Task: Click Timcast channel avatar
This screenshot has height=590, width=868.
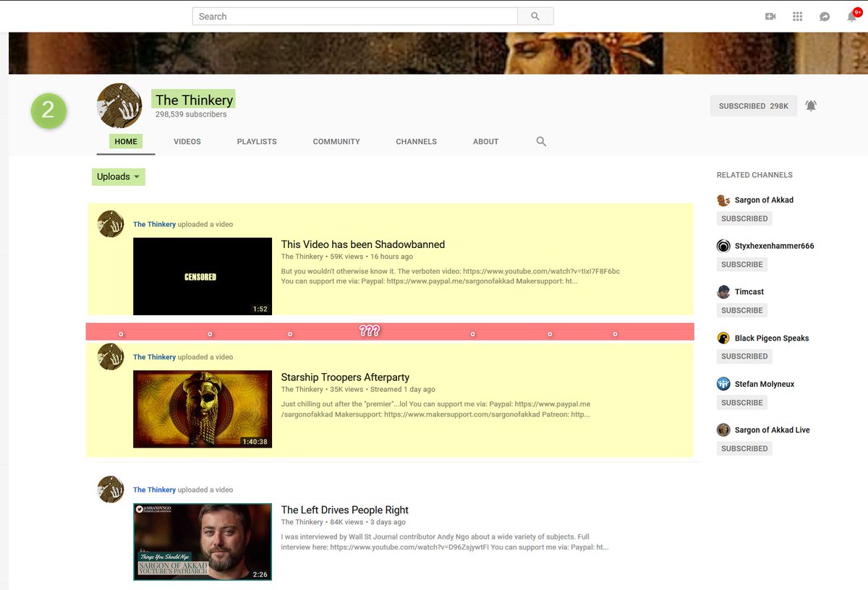Action: click(x=723, y=292)
